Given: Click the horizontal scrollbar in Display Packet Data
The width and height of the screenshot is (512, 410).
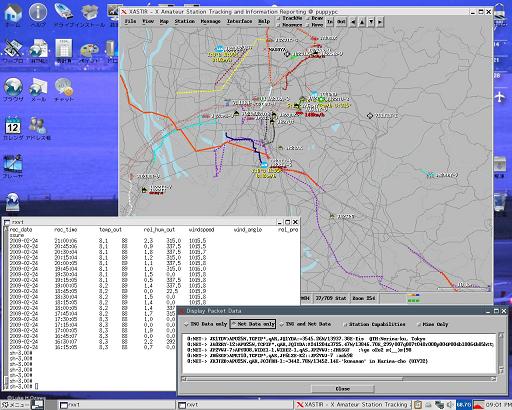Looking at the screenshot, I should coord(338,379).
